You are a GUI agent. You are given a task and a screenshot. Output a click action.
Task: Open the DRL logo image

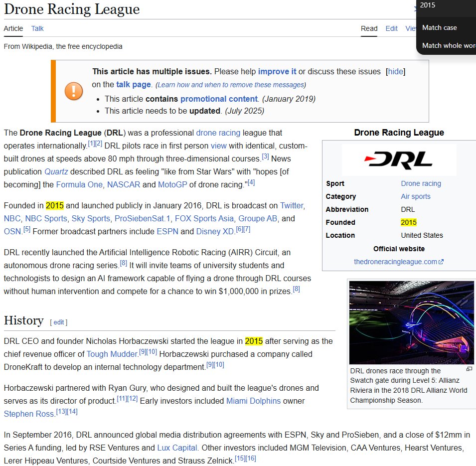[x=399, y=160]
